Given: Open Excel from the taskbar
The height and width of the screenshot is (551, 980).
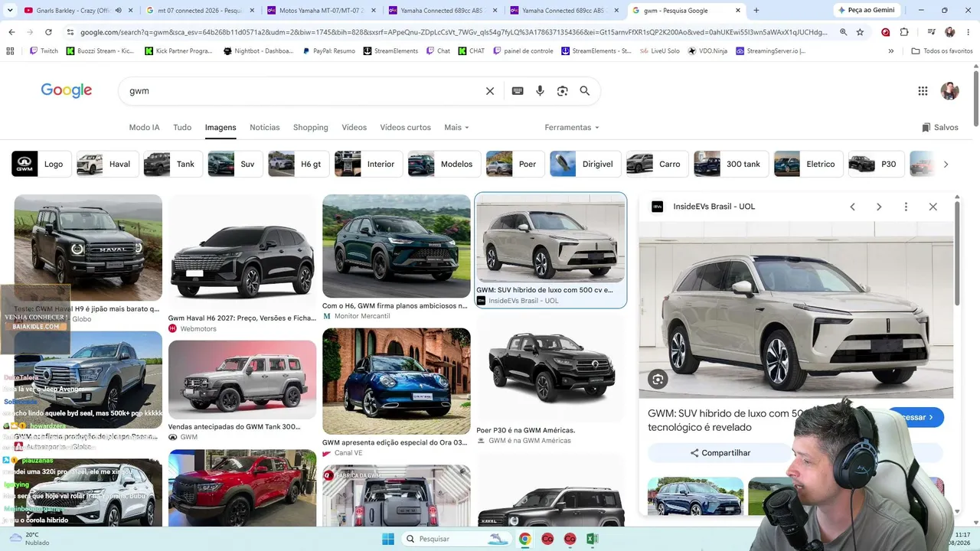Looking at the screenshot, I should point(592,539).
